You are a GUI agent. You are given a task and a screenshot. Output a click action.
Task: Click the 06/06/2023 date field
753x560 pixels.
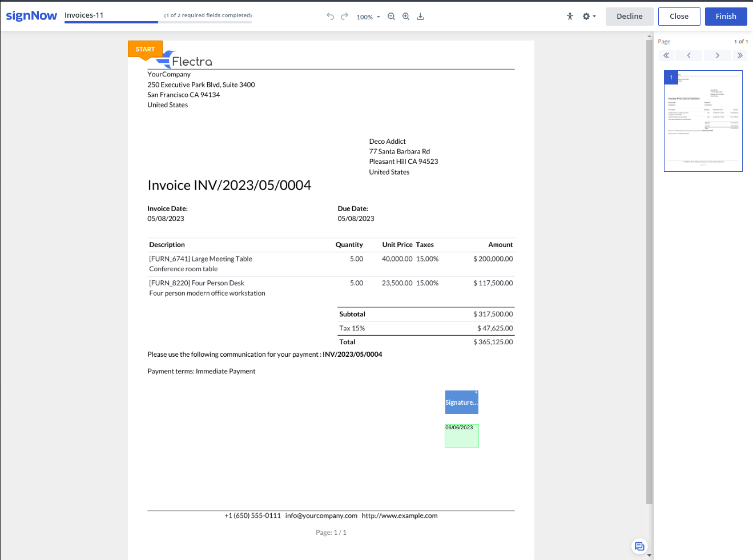click(x=462, y=436)
